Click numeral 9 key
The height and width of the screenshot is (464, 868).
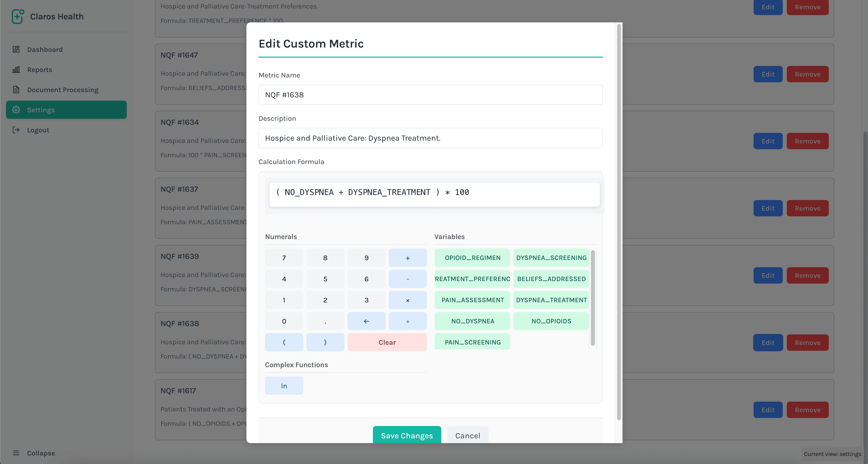tap(366, 258)
